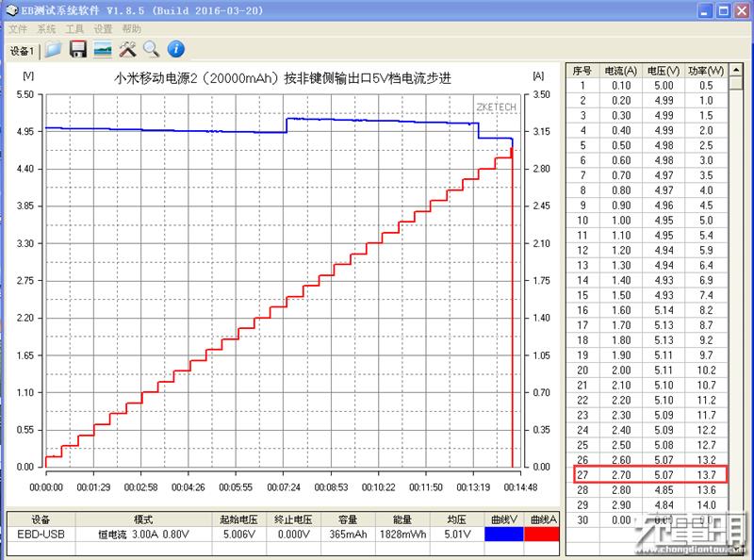Select row 13 with current 1.30
The width and height of the screenshot is (754, 560).
[647, 265]
